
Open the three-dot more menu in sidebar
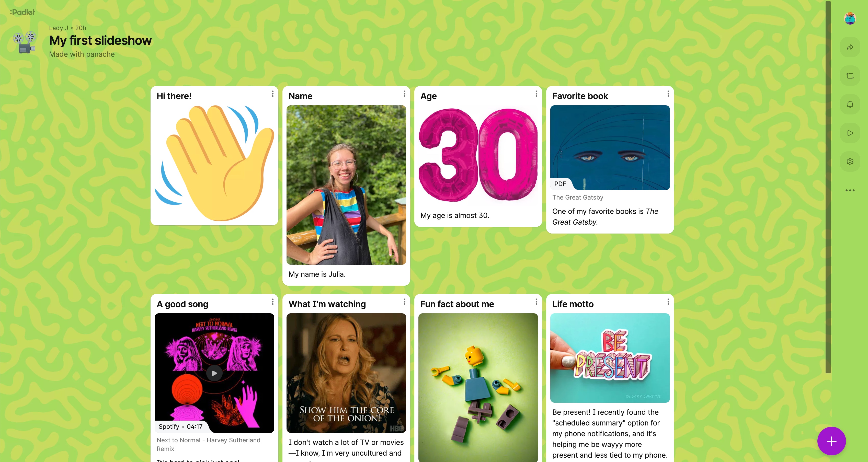click(850, 190)
